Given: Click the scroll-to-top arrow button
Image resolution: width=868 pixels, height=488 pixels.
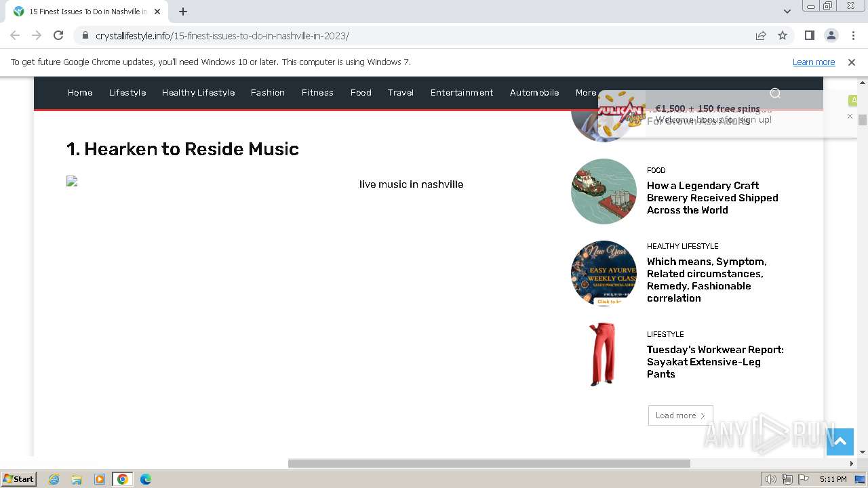Looking at the screenshot, I should click(x=840, y=441).
